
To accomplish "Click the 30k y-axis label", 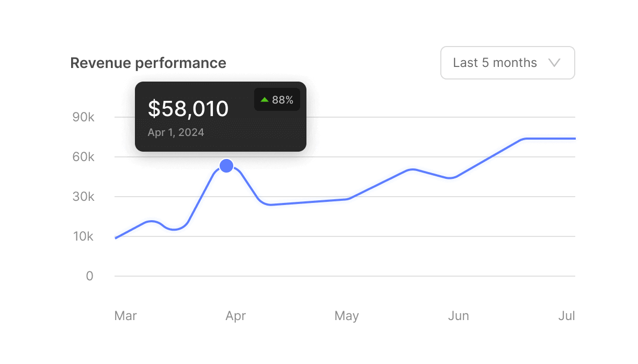I will coord(83,197).
